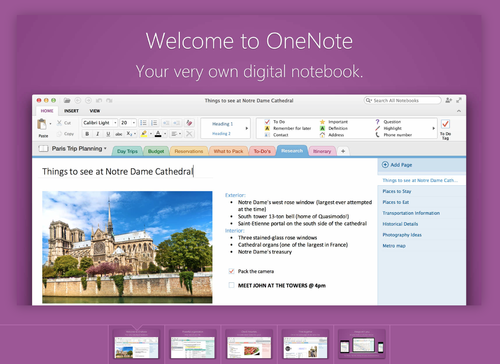Open the font color dropdown arrow
The image size is (500, 364).
[x=165, y=134]
